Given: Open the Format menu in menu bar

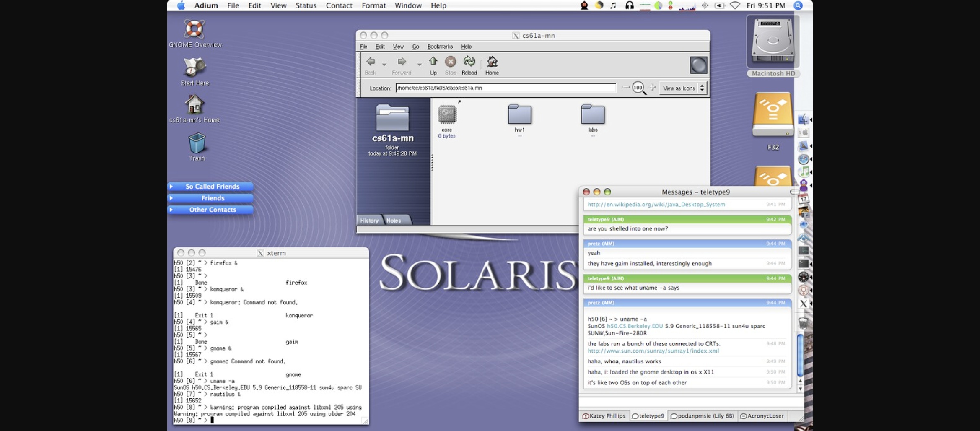Looking at the screenshot, I should click(373, 5).
